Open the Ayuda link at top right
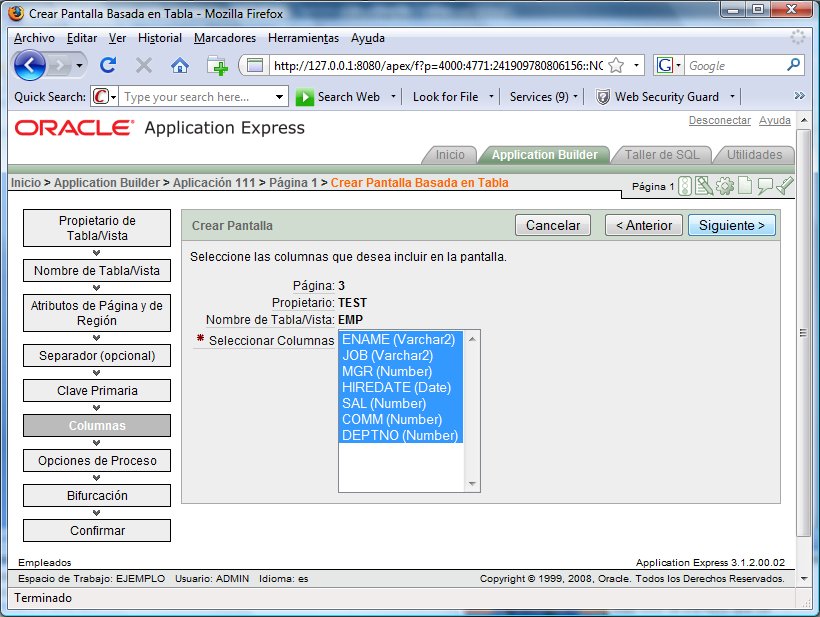Screen dimensions: 820x617 pyautogui.click(x=775, y=120)
